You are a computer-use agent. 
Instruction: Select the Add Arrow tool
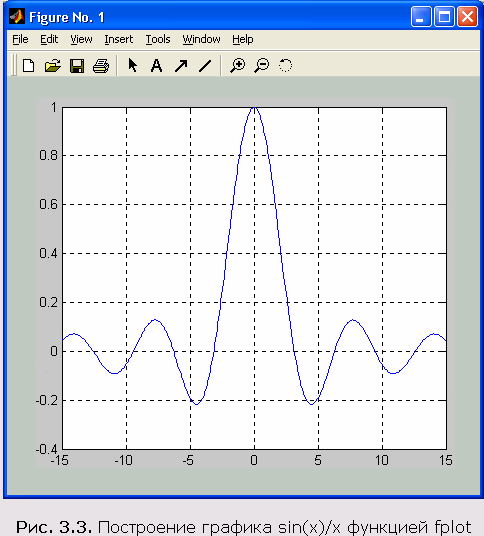pos(181,65)
